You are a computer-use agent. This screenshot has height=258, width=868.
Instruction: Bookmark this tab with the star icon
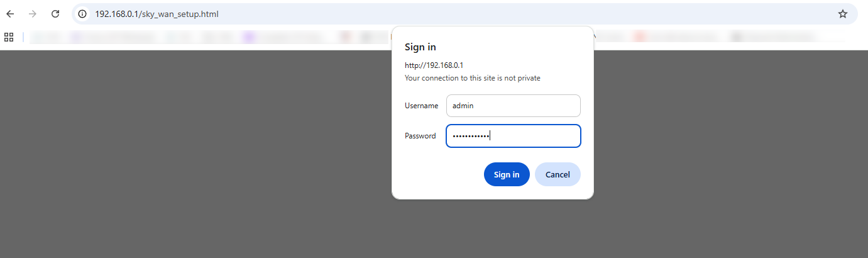pyautogui.click(x=843, y=14)
